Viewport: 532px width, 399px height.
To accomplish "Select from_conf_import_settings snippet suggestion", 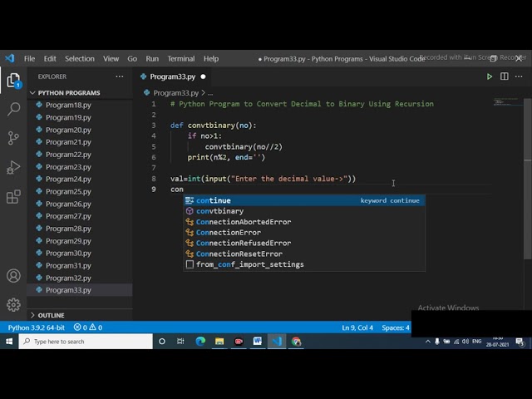I will (304, 264).
